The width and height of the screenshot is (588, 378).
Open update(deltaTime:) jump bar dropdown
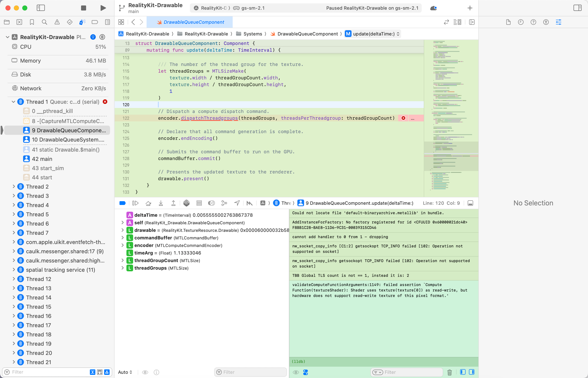373,34
